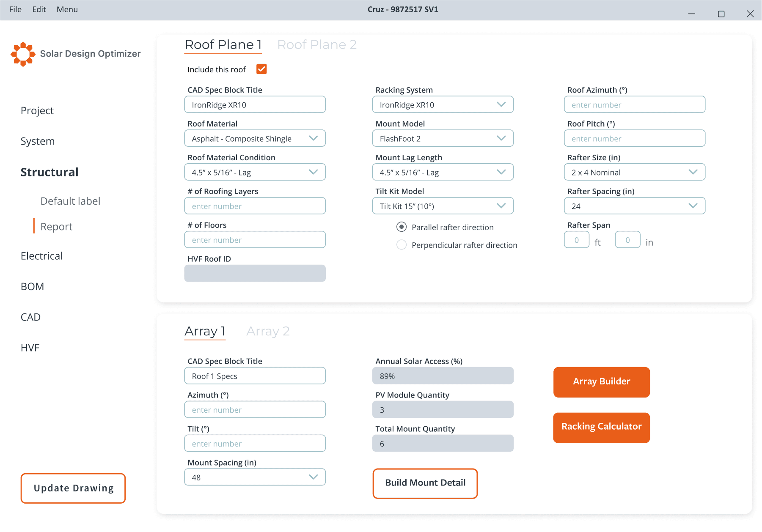The width and height of the screenshot is (762, 532).
Task: Go to System section in sidebar
Action: [38, 141]
